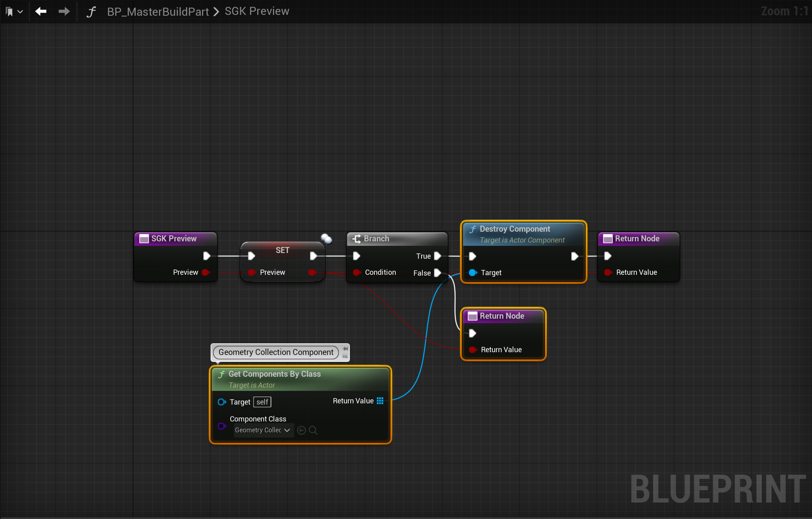Click the Geometry Collection Component comment text
The height and width of the screenshot is (519, 812).
[276, 352]
